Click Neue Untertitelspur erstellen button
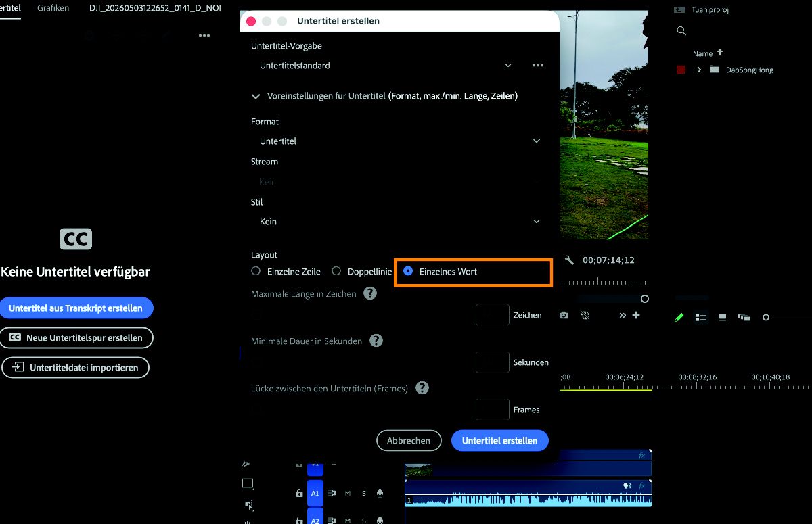Viewport: 812px width, 524px height. (76, 338)
